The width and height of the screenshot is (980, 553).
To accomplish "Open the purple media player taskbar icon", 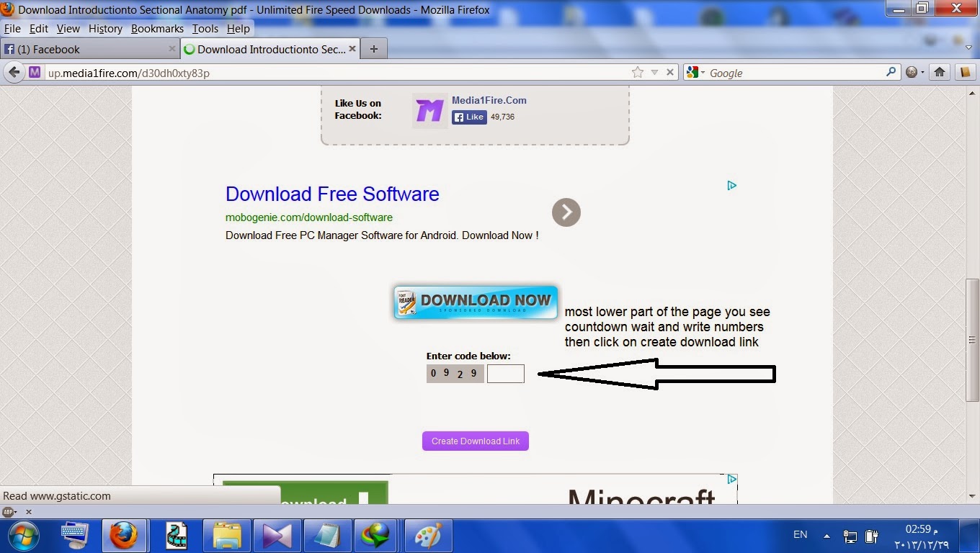I will click(x=277, y=536).
